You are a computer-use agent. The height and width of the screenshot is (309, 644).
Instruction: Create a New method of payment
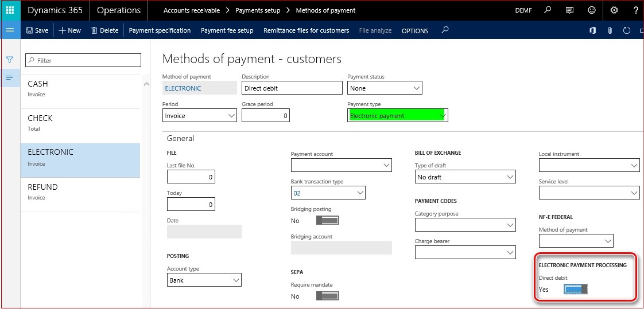pos(70,30)
